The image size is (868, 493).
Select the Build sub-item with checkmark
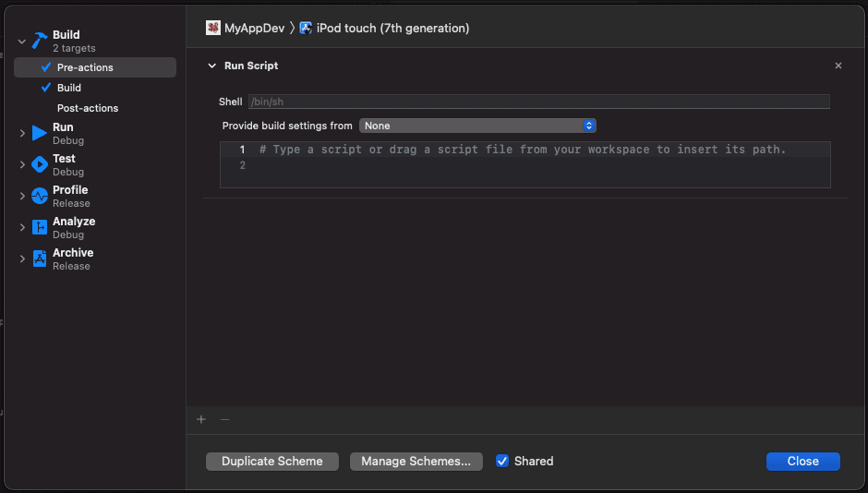(69, 88)
